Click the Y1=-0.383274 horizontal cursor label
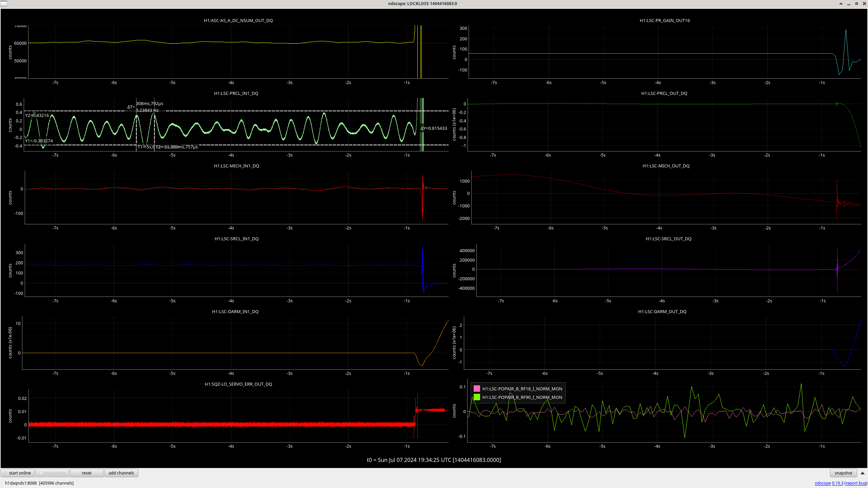 [39, 141]
